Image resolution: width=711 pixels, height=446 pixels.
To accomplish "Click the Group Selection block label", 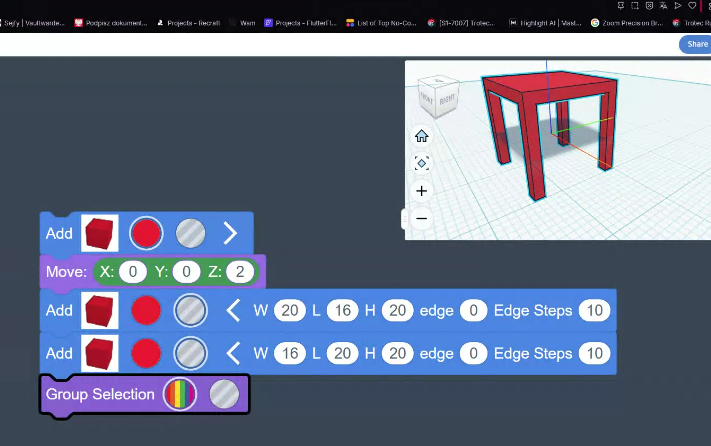I will 100,394.
